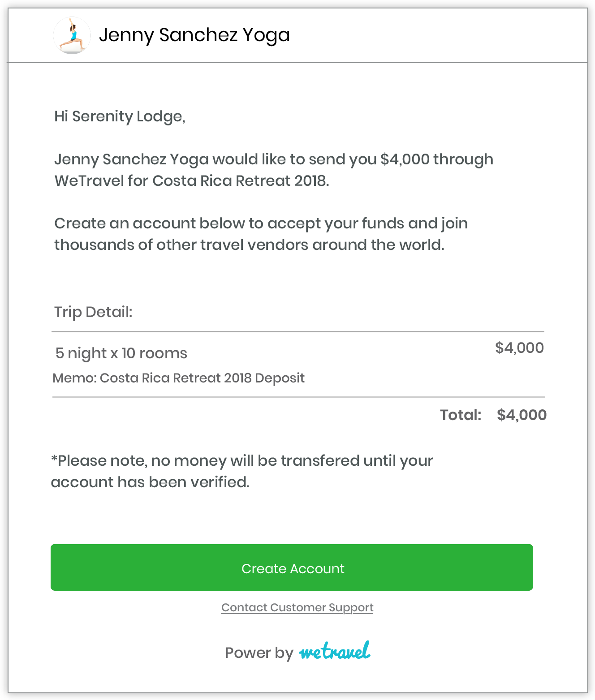The image size is (595, 700).
Task: Click the Power by text
Action: point(259,653)
